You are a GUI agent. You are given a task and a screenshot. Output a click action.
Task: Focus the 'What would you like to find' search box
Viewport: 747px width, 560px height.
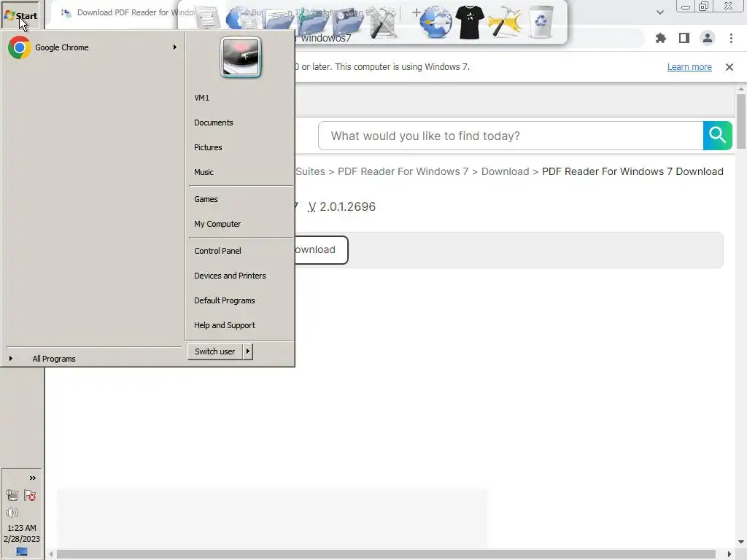[511, 136]
